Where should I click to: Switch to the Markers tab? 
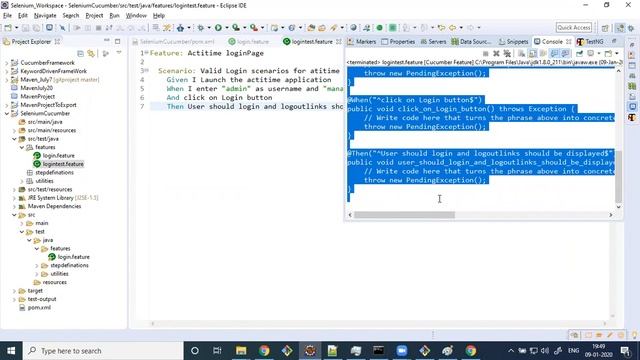tap(362, 42)
